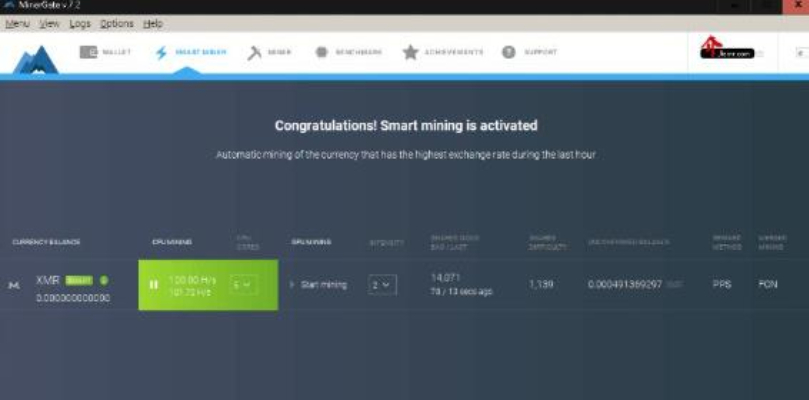The height and width of the screenshot is (400, 809).
Task: Click the XMR balance 0.000000000000
Action: coord(73,298)
